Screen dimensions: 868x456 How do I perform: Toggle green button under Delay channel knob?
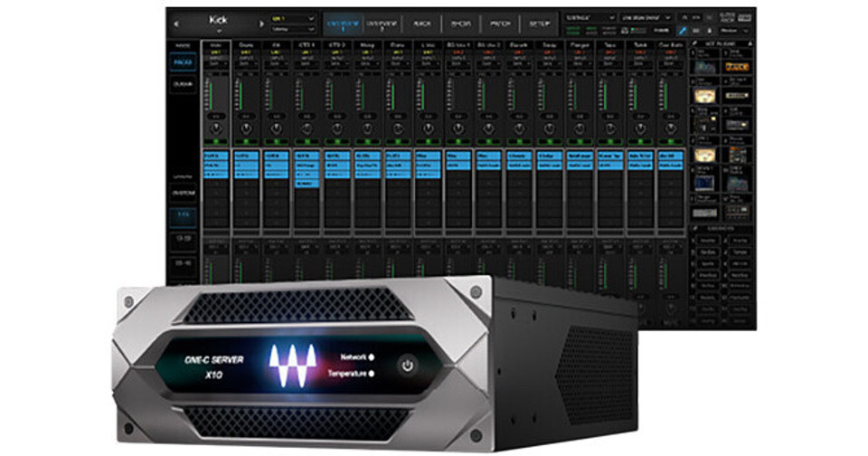tap(549, 142)
